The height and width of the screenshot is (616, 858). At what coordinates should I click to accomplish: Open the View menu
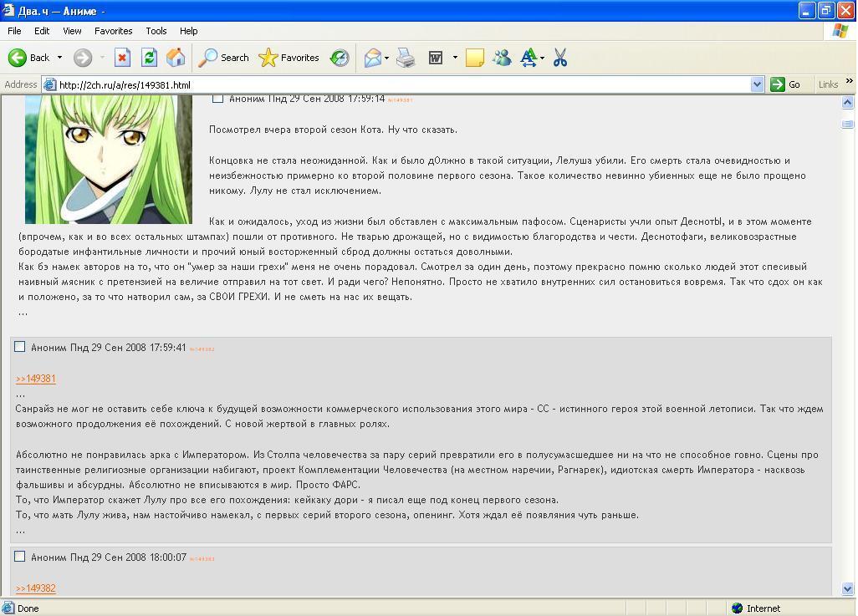[x=72, y=31]
